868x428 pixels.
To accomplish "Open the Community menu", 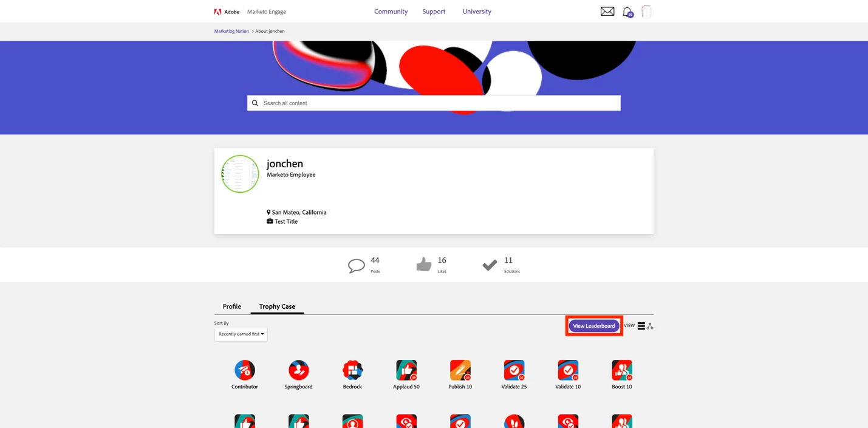I will [x=391, y=12].
